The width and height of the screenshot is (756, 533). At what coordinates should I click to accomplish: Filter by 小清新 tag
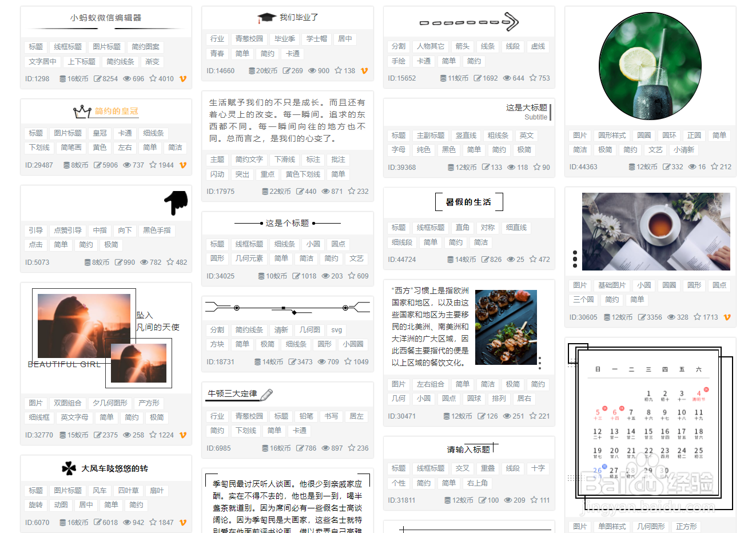click(684, 150)
